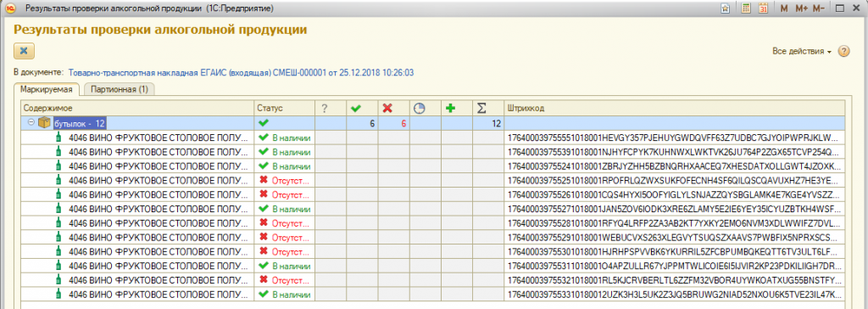Click green check icon in row with barcode JAN5Z
The image size is (868, 309).
click(x=264, y=209)
